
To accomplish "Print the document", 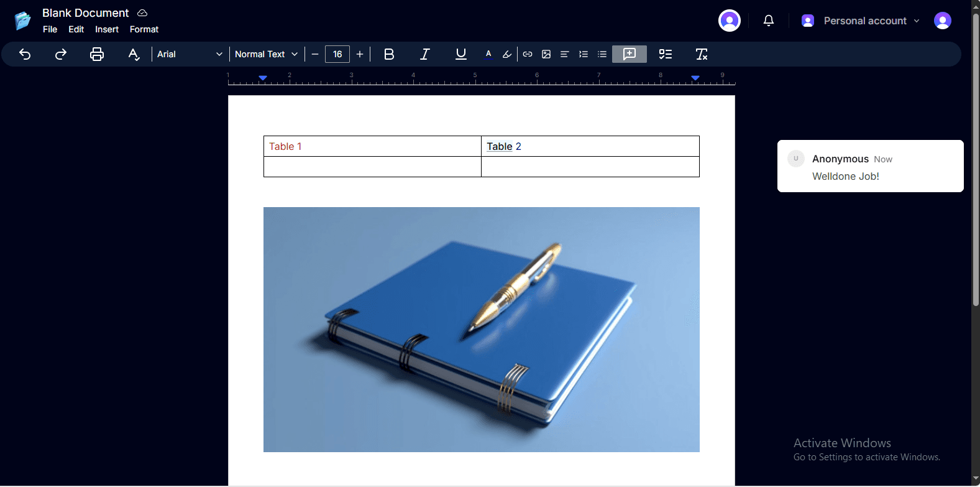I will (x=97, y=54).
